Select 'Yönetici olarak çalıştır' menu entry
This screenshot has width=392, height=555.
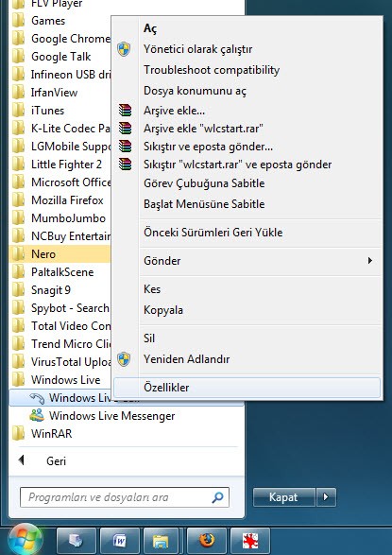[x=247, y=49]
